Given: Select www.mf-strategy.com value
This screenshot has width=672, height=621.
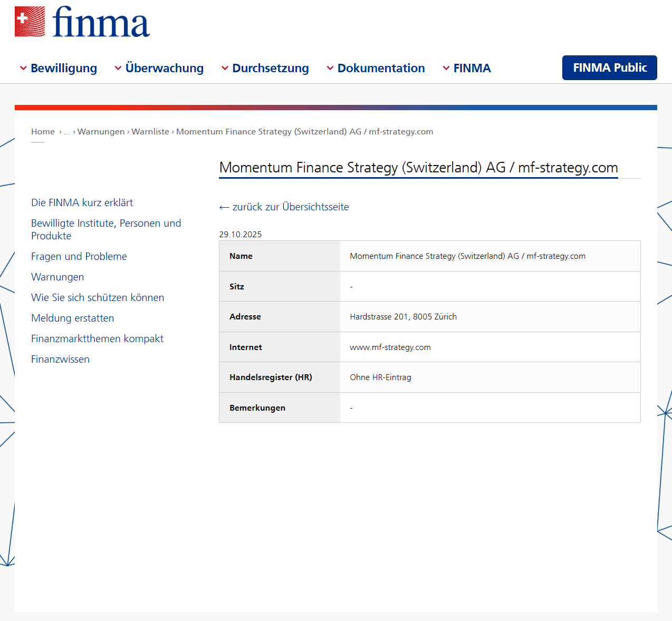Looking at the screenshot, I should pos(390,347).
